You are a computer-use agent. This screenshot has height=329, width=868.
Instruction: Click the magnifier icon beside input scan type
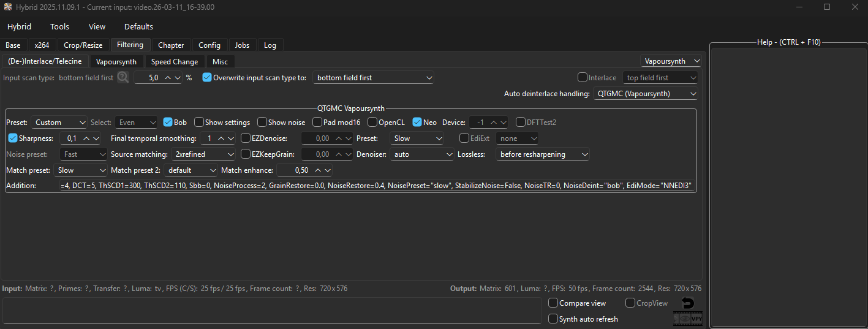(123, 78)
